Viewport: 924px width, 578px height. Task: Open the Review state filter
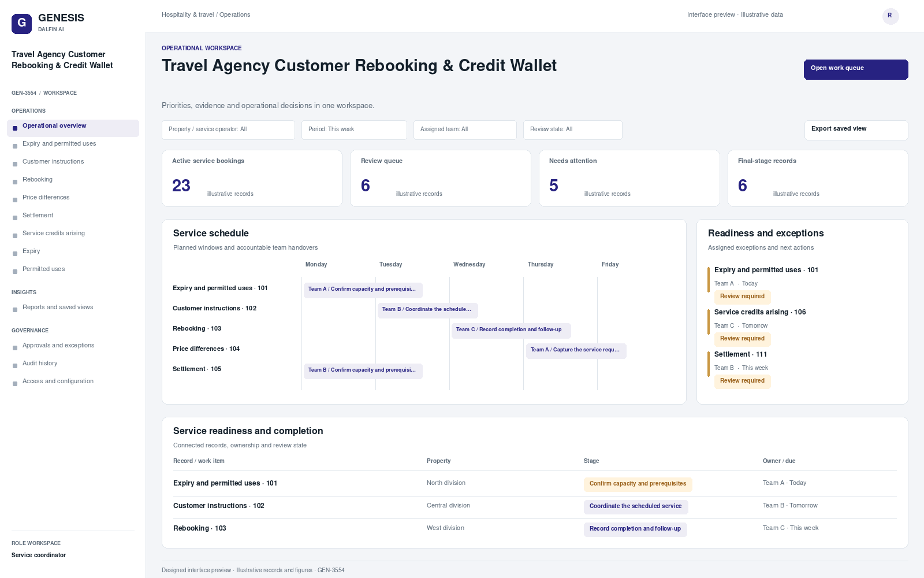tap(572, 130)
